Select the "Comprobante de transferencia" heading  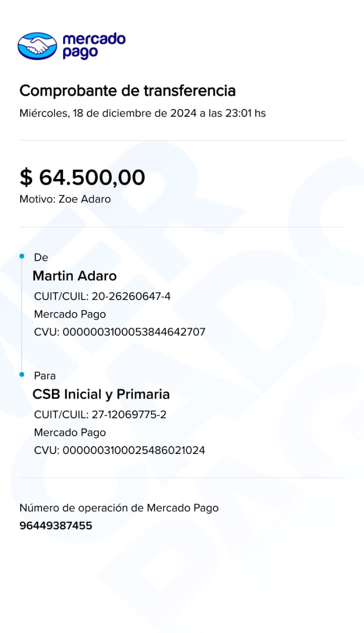127,91
